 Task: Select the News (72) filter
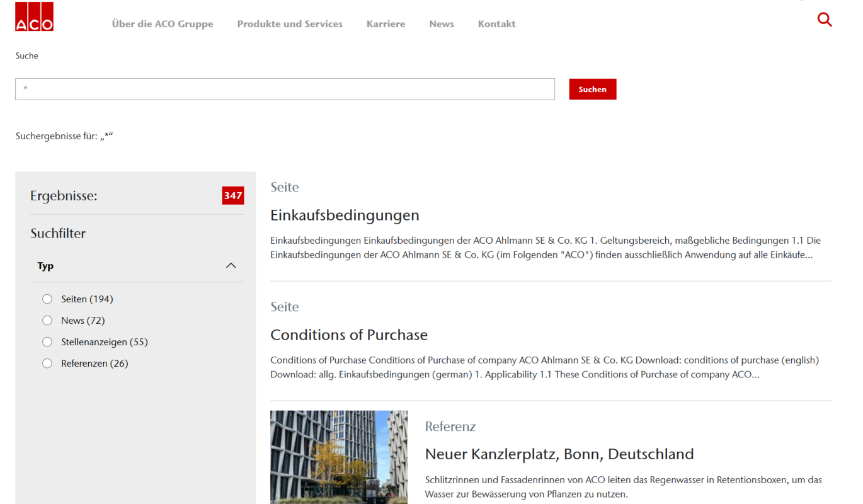[x=47, y=321]
